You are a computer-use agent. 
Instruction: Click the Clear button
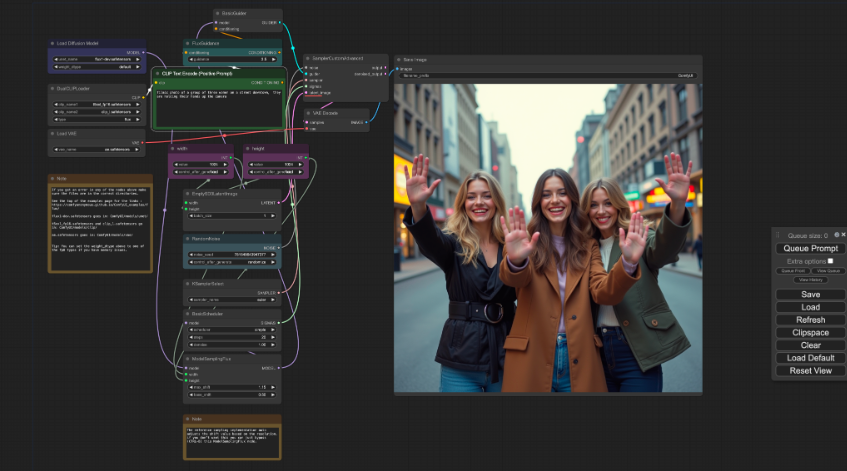tap(810, 345)
